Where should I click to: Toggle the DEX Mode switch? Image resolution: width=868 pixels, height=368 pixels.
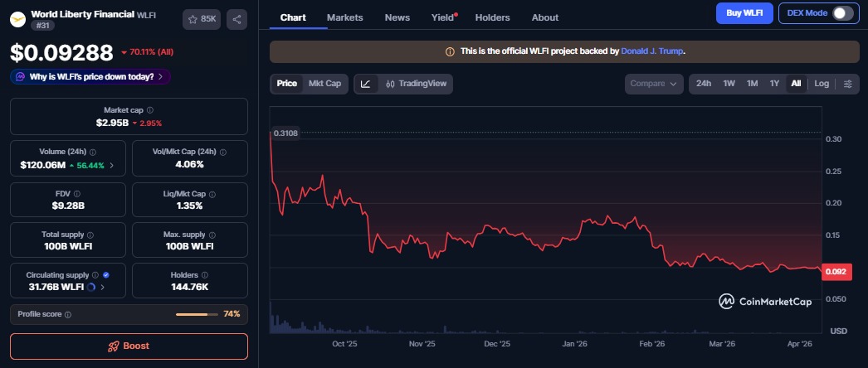842,13
